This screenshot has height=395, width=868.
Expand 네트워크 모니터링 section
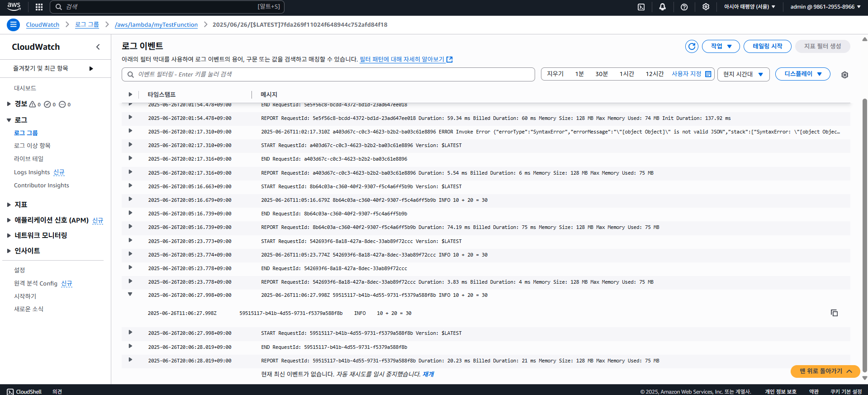tap(9, 235)
